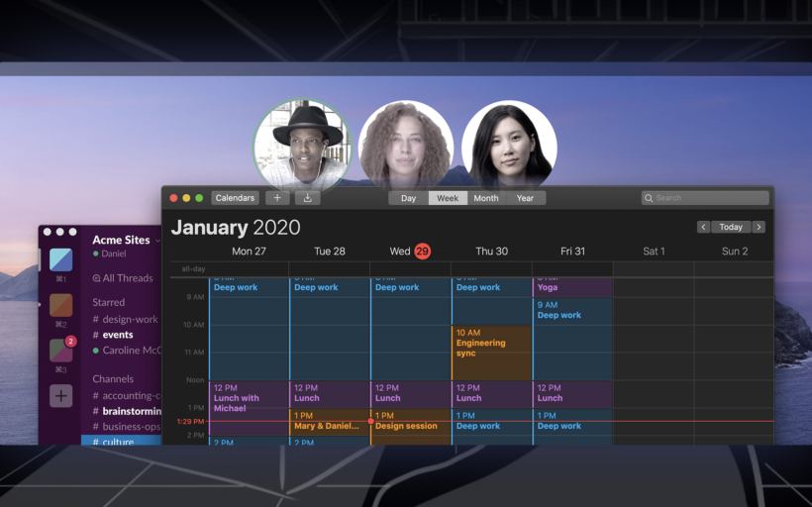
Task: Click the add workspace plus icon in Slack
Action: (60, 396)
